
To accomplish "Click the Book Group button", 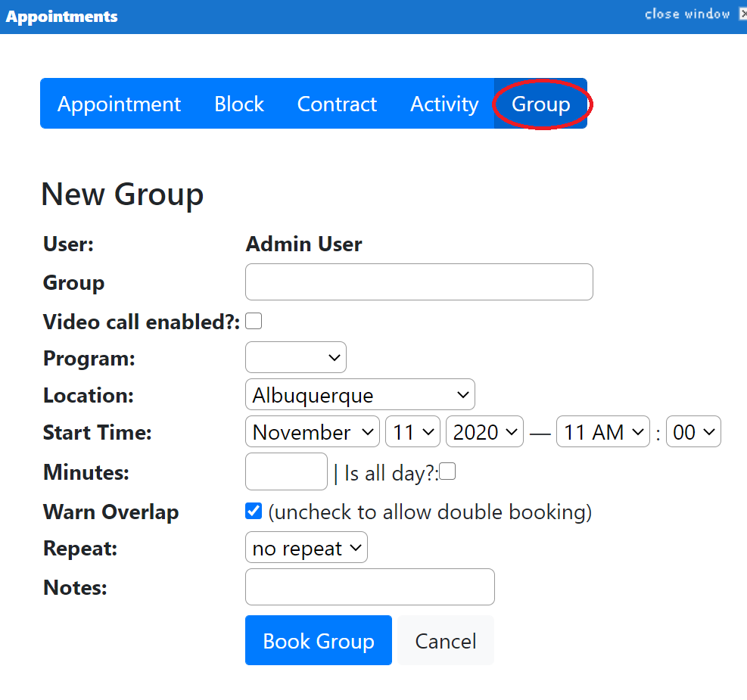I will [319, 640].
